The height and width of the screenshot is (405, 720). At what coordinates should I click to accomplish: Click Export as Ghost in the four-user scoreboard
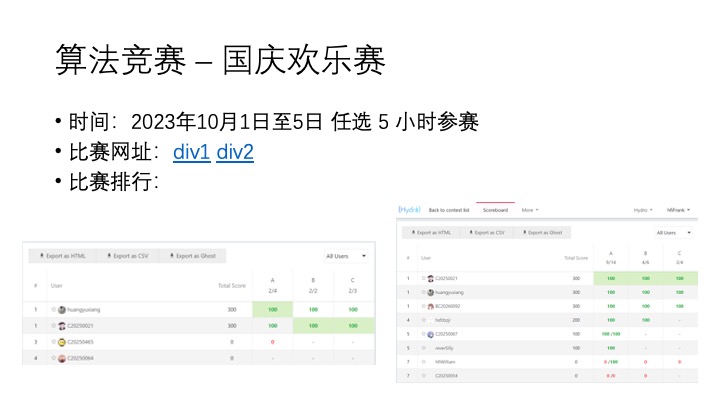point(193,256)
